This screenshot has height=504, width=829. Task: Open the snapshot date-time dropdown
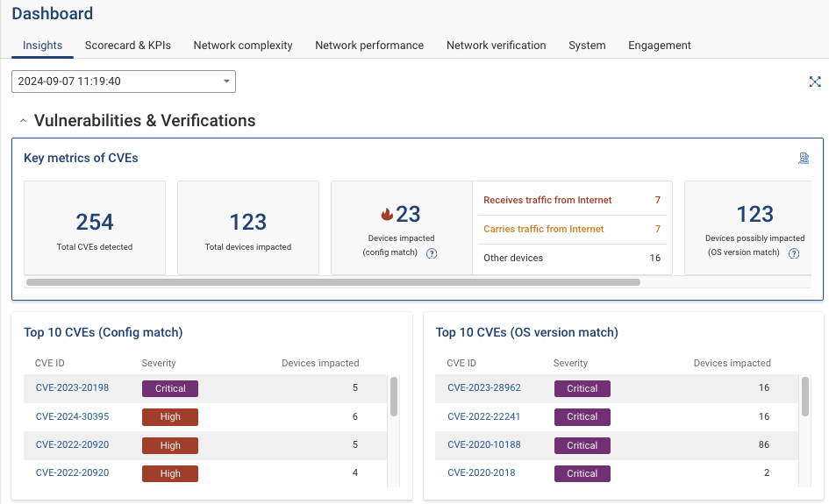(x=124, y=82)
